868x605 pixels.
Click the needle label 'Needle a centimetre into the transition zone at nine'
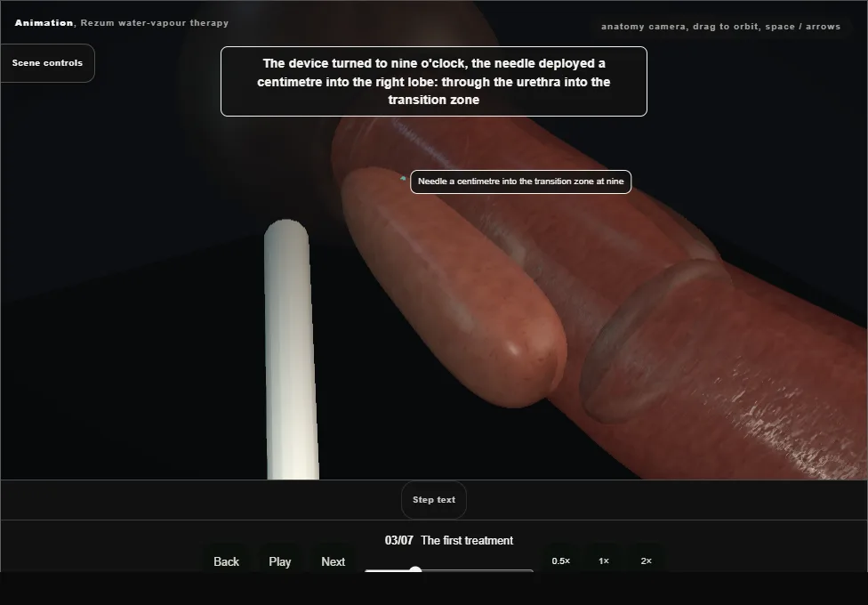tap(521, 181)
